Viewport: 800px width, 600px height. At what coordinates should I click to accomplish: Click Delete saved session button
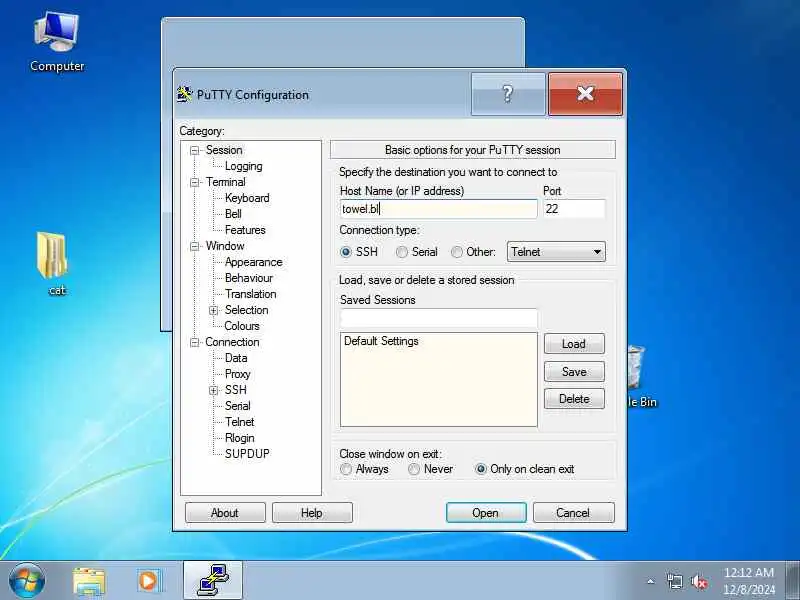574,399
